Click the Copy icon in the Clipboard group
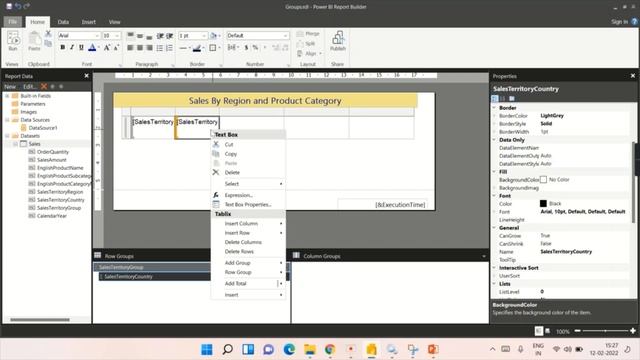Image resolution: width=640 pixels, height=360 pixels. coord(48,43)
